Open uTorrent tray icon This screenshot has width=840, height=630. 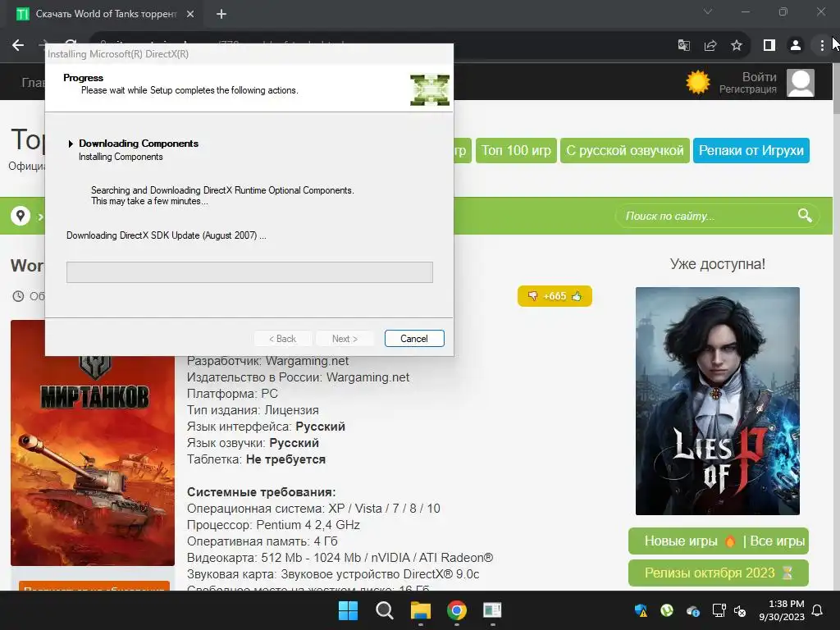click(x=667, y=610)
